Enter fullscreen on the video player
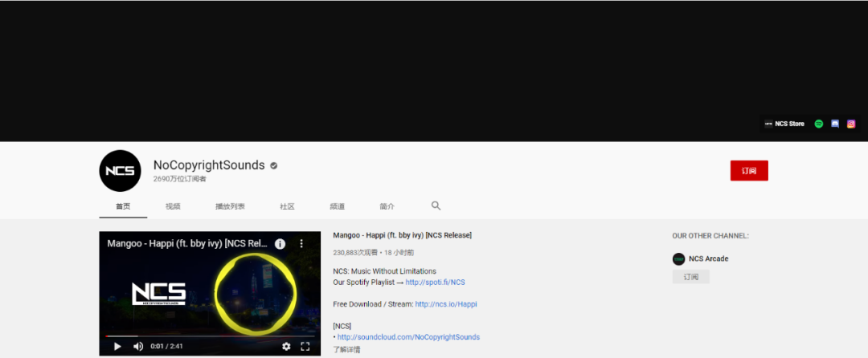Image resolution: width=868 pixels, height=358 pixels. pyautogui.click(x=305, y=347)
